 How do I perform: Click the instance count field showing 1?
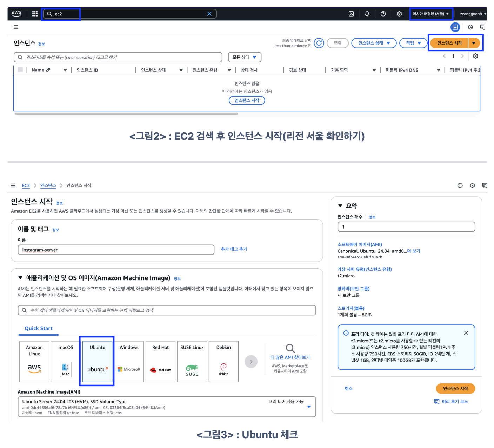point(406,227)
